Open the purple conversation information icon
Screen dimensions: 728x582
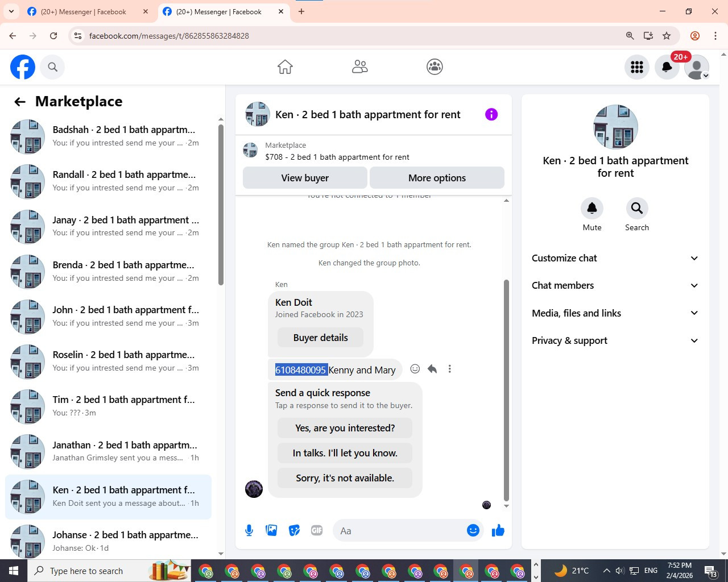point(491,114)
